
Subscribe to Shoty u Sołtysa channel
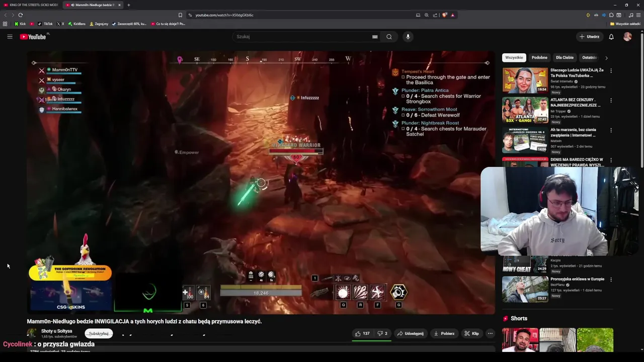click(x=99, y=333)
